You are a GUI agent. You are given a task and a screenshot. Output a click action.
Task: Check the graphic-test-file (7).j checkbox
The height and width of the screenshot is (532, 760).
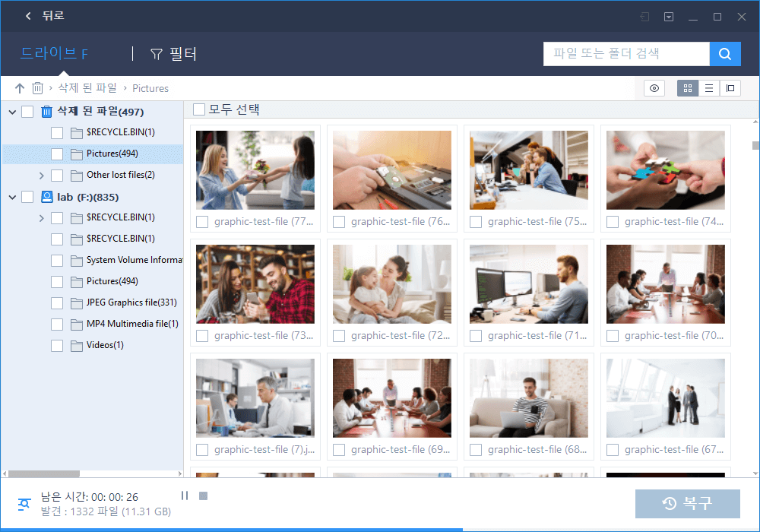click(202, 450)
